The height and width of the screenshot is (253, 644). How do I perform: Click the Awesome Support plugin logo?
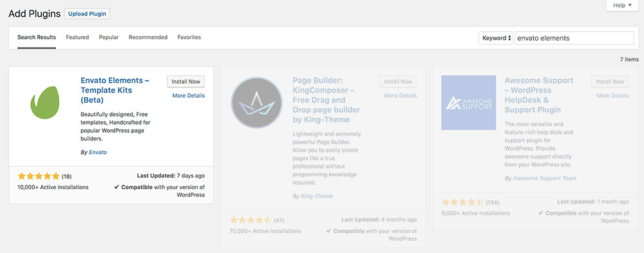click(x=469, y=102)
